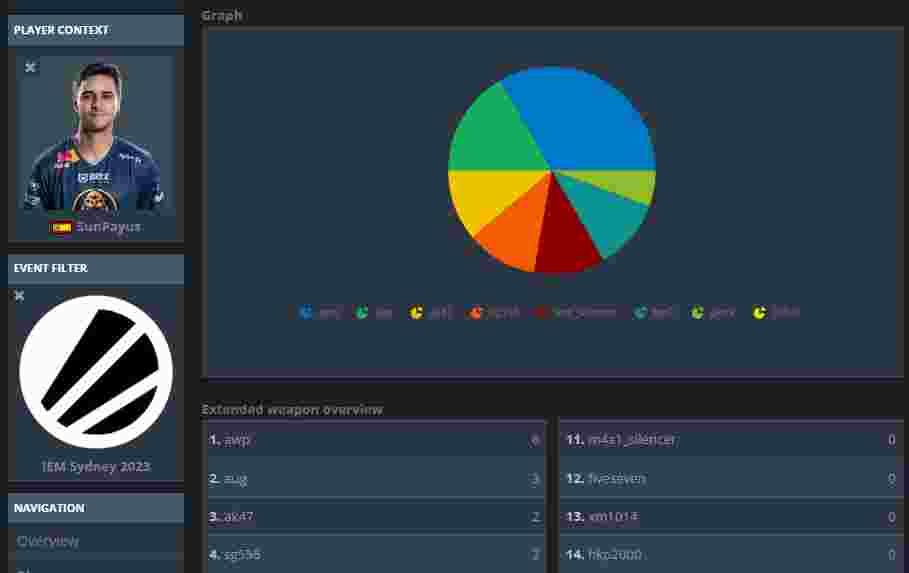This screenshot has height=573, width=909.
Task: Click the green aug legend icon
Action: tap(362, 312)
